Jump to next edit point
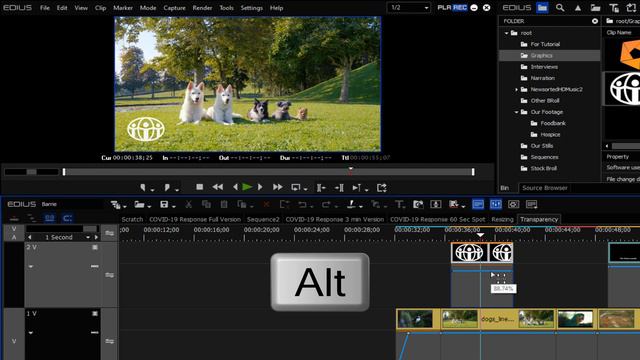640x360 pixels. click(x=339, y=188)
